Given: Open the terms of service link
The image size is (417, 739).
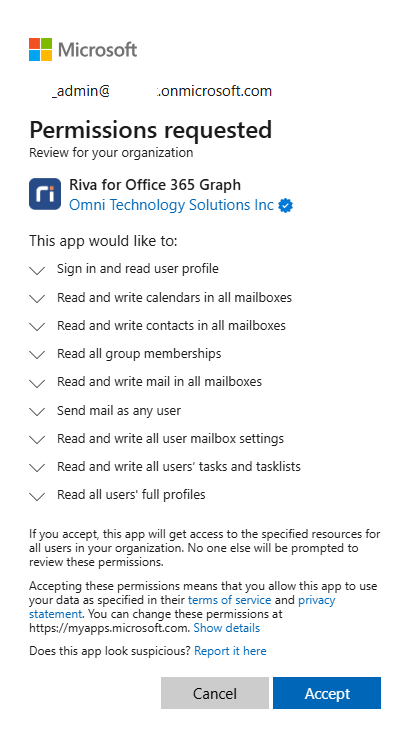Looking at the screenshot, I should (229, 600).
